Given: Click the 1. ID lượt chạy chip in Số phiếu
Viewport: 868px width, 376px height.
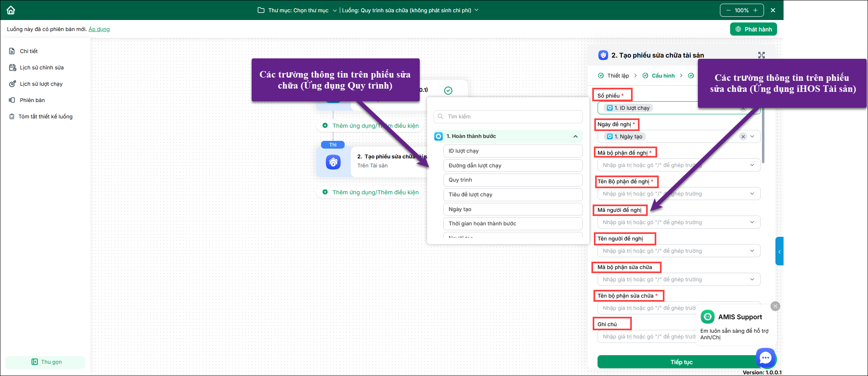Looking at the screenshot, I should tap(628, 108).
